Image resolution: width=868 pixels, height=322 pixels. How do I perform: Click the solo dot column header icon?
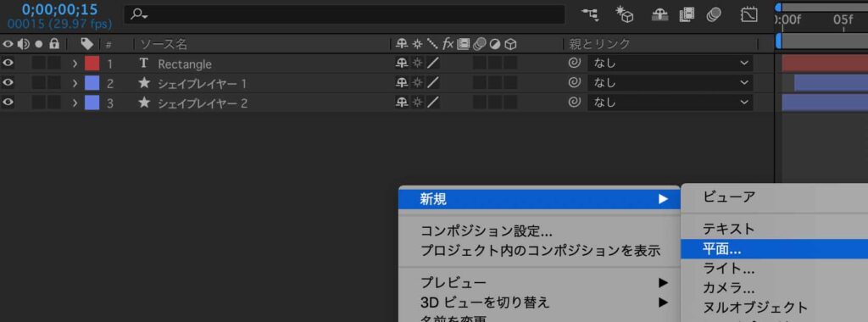tap(39, 44)
